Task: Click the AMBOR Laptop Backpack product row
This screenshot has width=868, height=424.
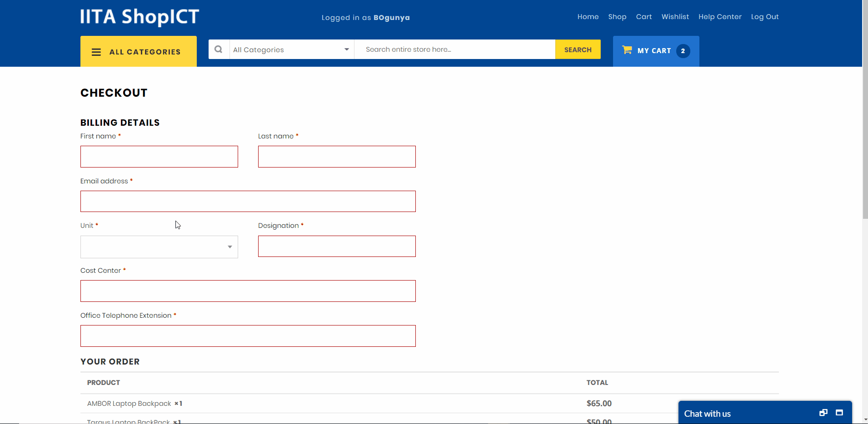Action: (429, 404)
